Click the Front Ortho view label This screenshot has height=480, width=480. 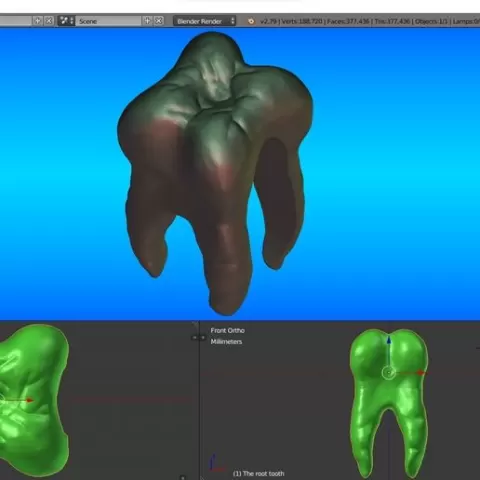tap(228, 330)
